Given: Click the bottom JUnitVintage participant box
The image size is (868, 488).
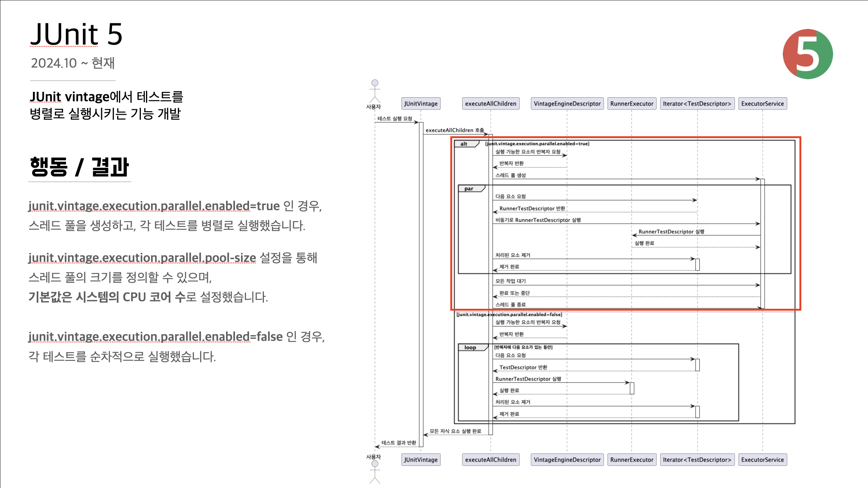Looking at the screenshot, I should tap(421, 459).
